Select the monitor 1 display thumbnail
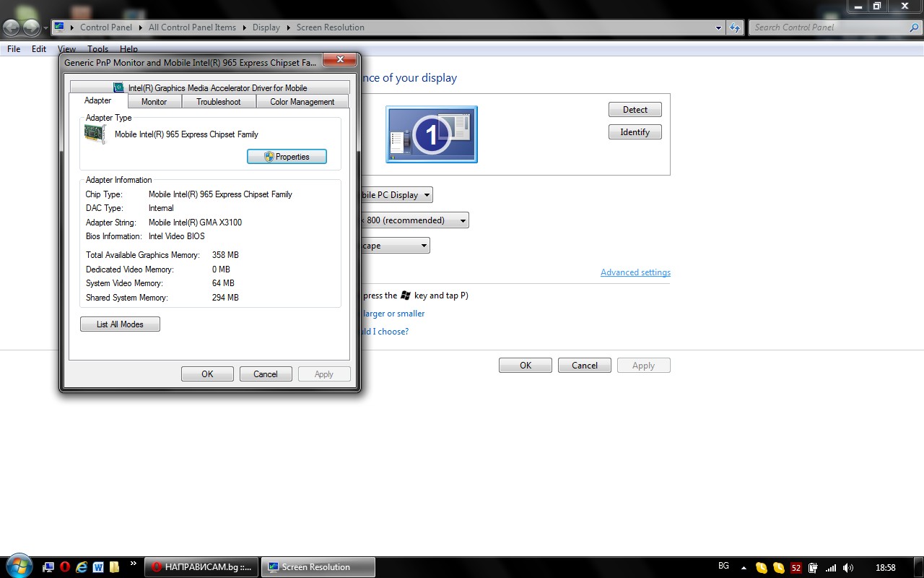924x578 pixels. (432, 134)
